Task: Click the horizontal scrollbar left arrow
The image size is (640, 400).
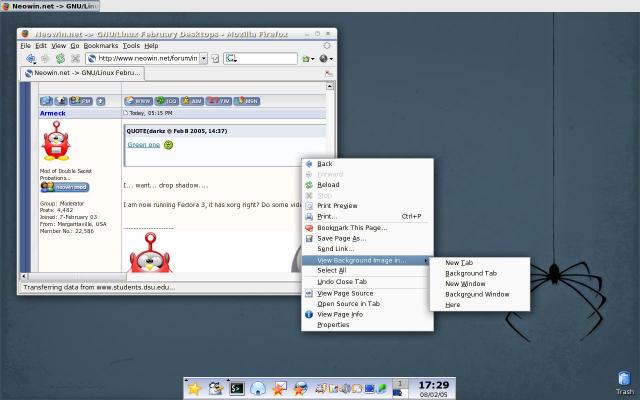Action: click(x=24, y=276)
